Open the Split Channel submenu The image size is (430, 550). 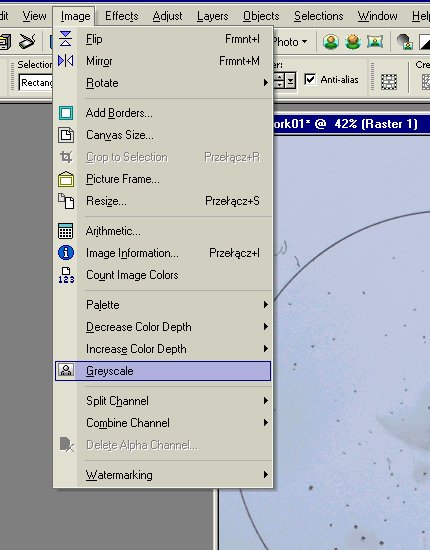[x=163, y=401]
